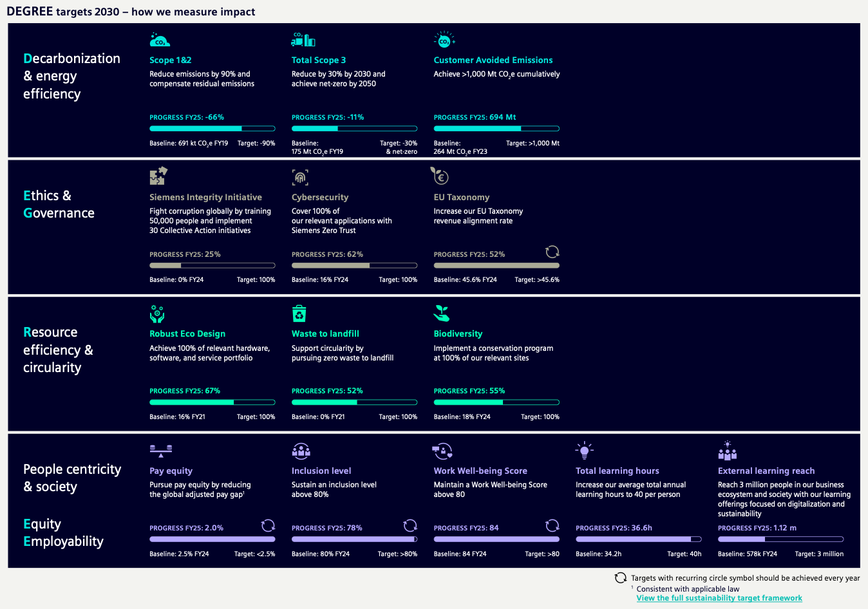This screenshot has width=868, height=609.
Task: Open the 'View the full sustainability target framework' link
Action: 719,598
